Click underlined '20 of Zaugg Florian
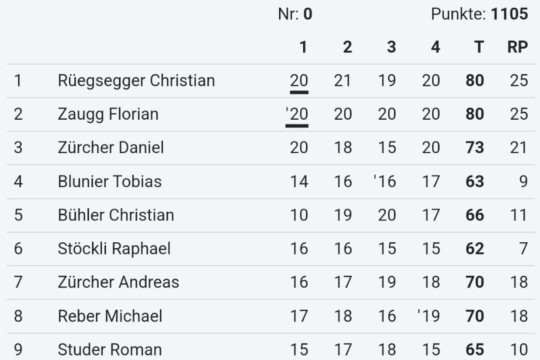540x360 pixels. click(x=297, y=115)
